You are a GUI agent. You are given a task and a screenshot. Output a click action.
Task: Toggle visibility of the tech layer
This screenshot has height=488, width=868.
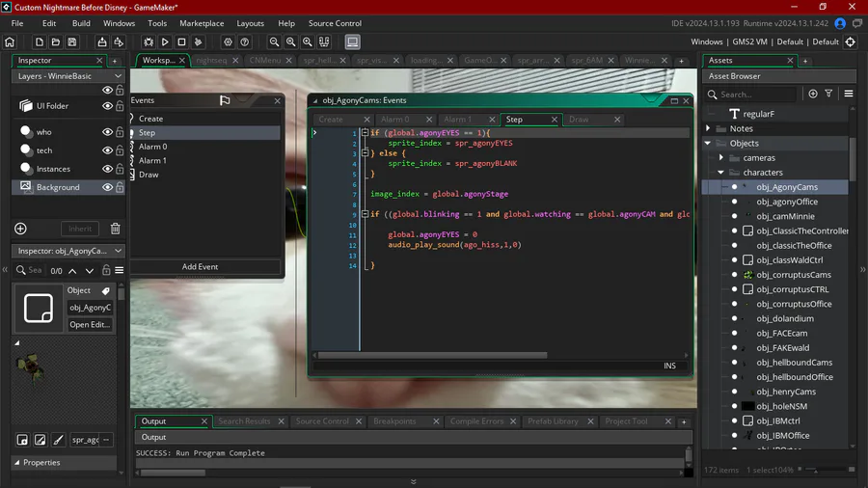[x=107, y=150]
